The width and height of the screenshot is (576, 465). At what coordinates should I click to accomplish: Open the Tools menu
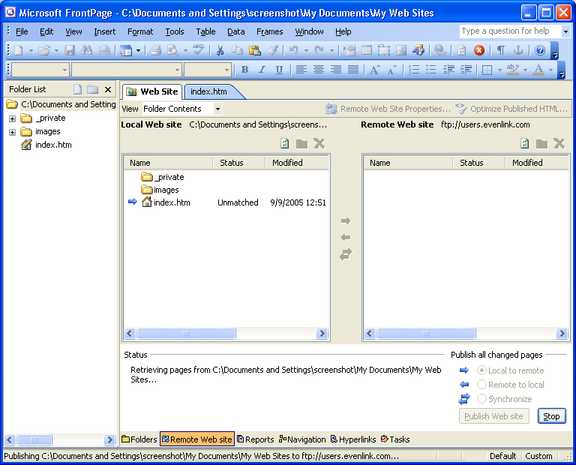(x=174, y=32)
